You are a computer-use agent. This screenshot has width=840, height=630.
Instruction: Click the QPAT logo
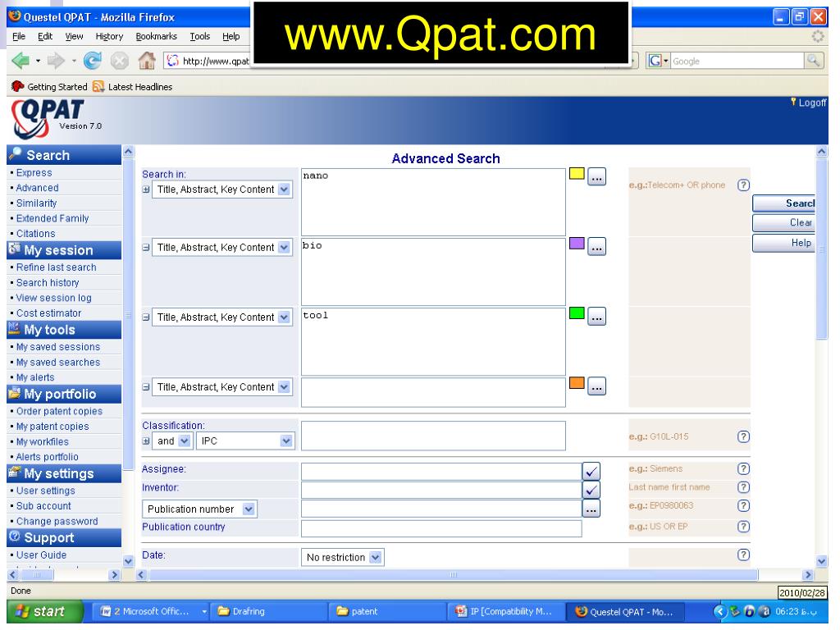point(47,118)
